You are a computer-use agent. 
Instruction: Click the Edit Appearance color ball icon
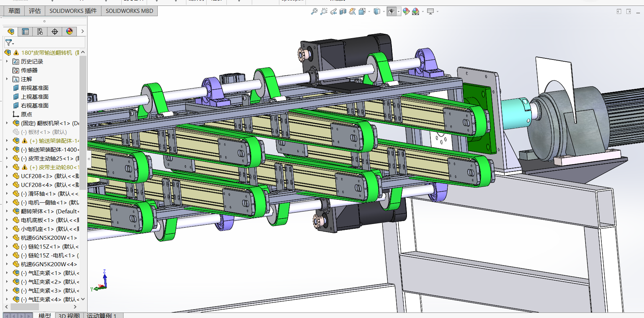406,11
